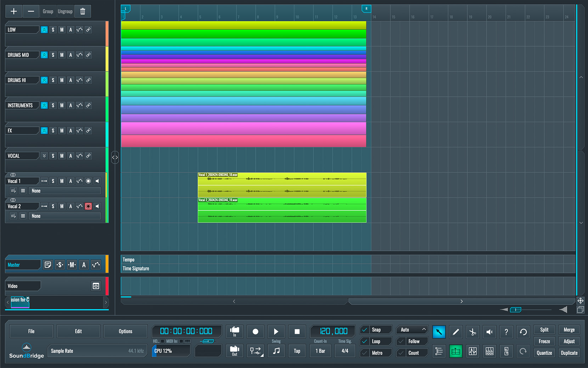Click the Merge button
The width and height of the screenshot is (588, 368).
569,330
